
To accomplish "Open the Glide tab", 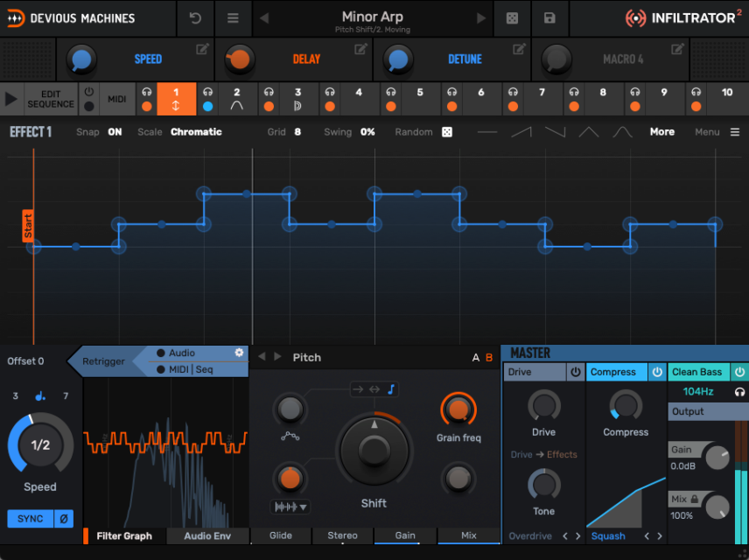I will 280,535.
